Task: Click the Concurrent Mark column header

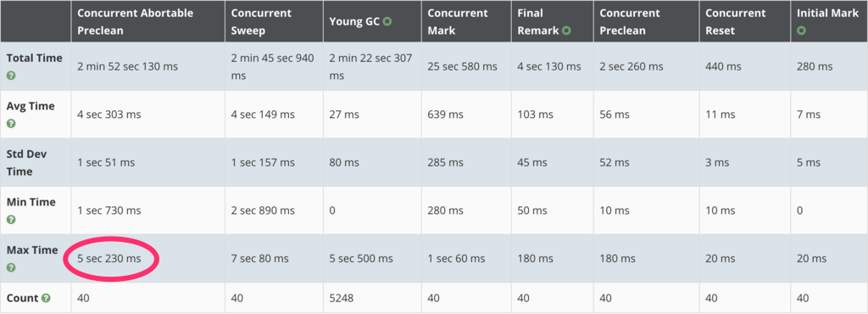Action: click(x=466, y=21)
